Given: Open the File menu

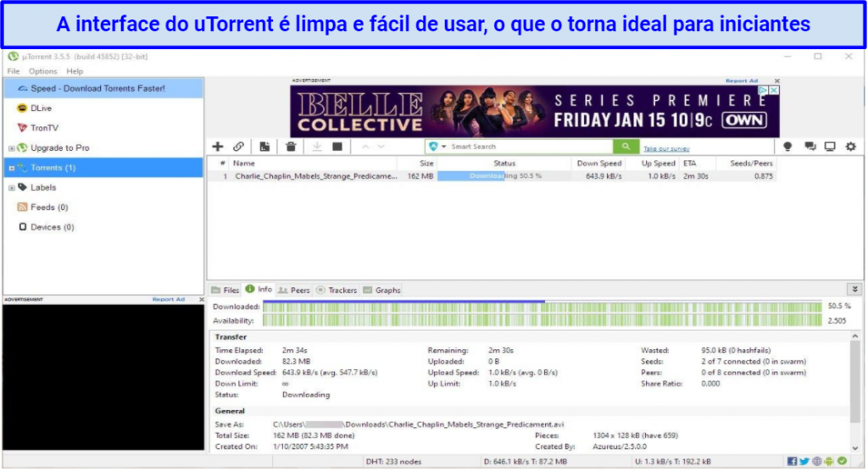Looking at the screenshot, I should (x=14, y=71).
